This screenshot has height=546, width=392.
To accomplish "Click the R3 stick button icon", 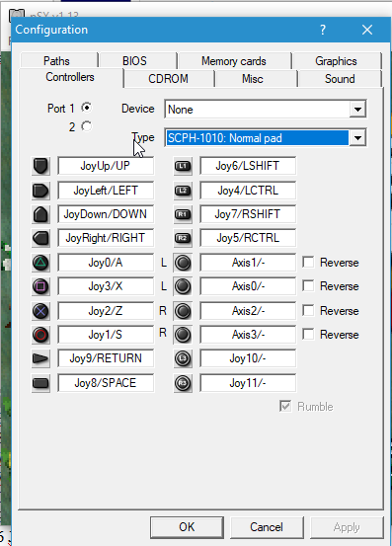I will (183, 383).
